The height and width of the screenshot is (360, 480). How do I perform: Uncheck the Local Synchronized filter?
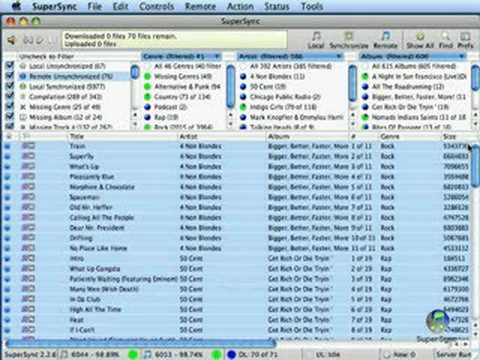point(10,86)
